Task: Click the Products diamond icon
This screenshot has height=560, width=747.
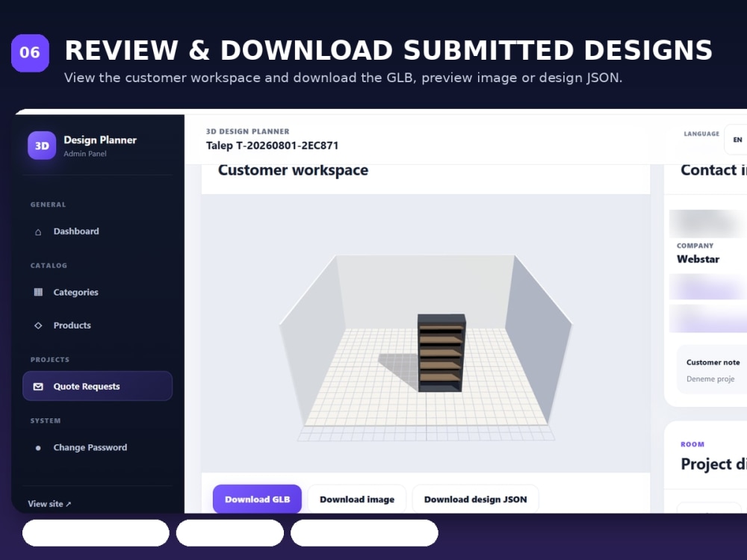Action: point(38,326)
